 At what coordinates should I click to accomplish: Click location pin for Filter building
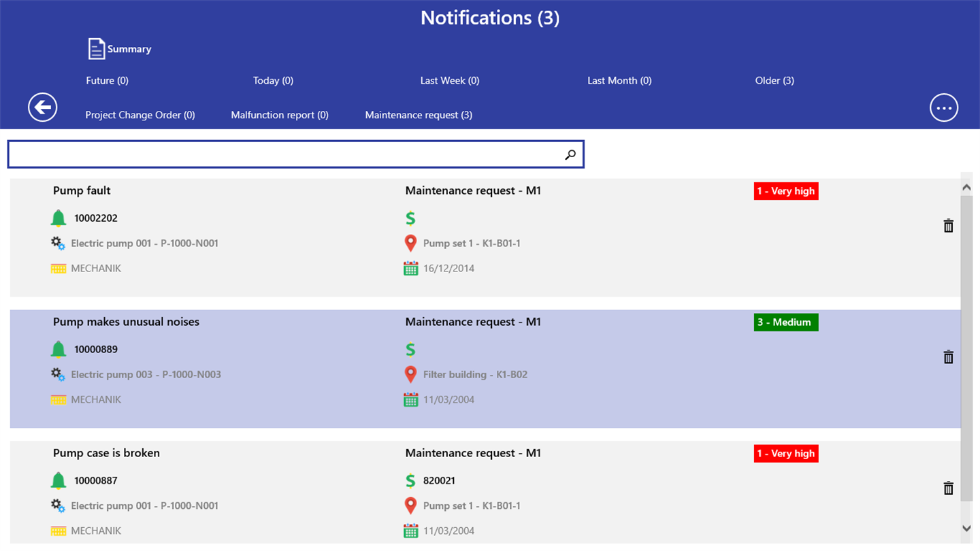(x=410, y=374)
